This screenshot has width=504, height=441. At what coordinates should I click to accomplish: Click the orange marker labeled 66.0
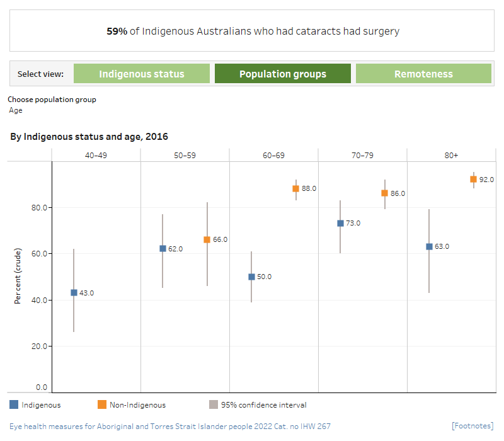click(206, 239)
